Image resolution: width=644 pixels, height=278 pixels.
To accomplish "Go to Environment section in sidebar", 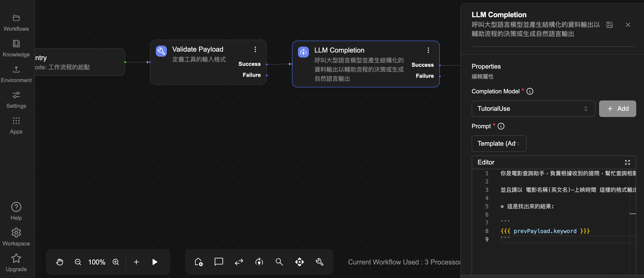I will tap(16, 74).
